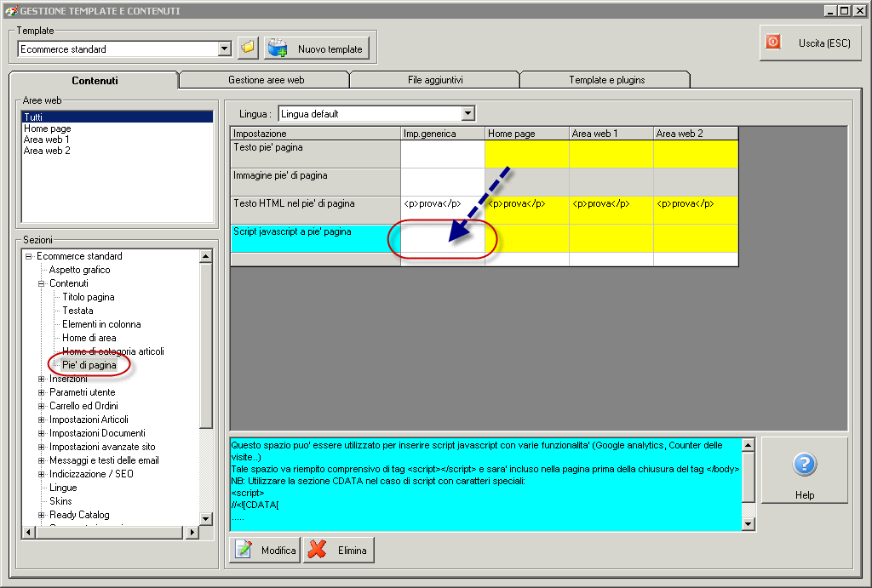This screenshot has height=588, width=872.
Task: Click the Home page column header
Action: (527, 134)
